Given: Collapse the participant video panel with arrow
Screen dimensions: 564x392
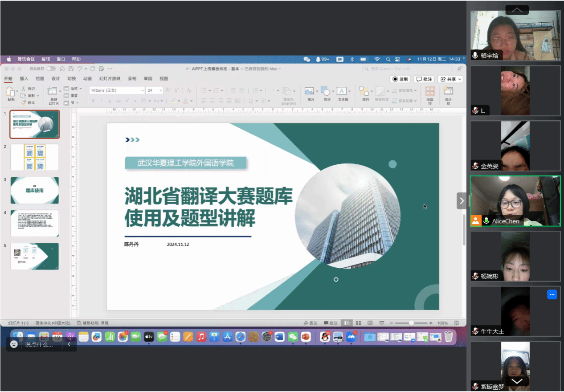Looking at the screenshot, I should click(462, 201).
